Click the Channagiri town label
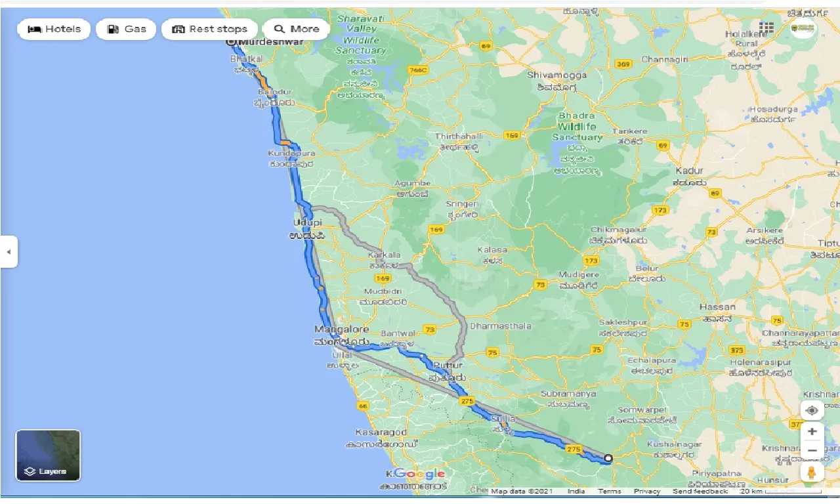840x504 pixels. 665,59
